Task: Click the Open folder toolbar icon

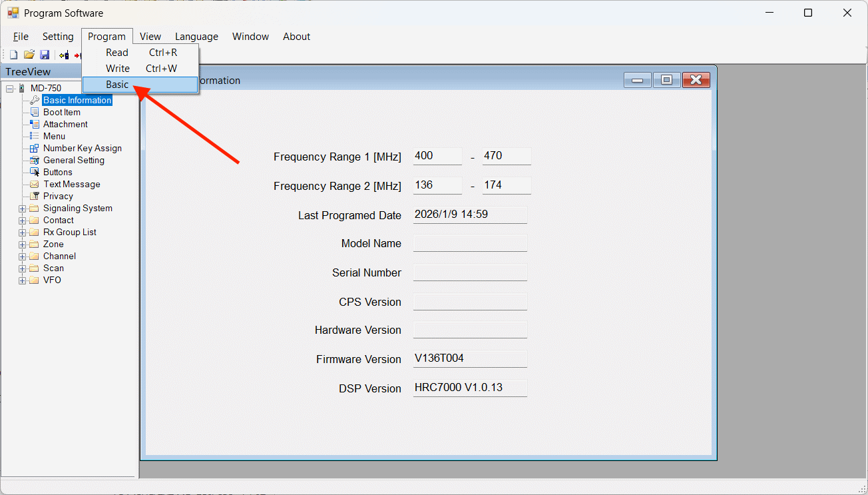Action: (x=29, y=55)
